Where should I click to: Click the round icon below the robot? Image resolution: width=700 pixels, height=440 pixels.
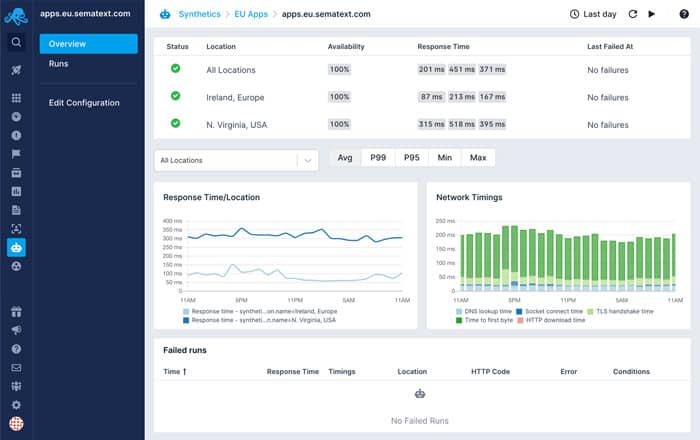pos(16,266)
